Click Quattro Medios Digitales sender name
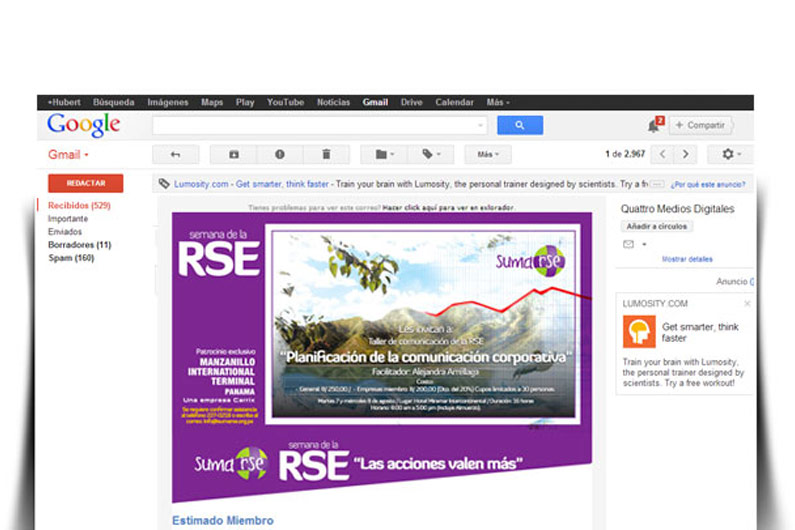The image size is (795, 530). (x=677, y=209)
